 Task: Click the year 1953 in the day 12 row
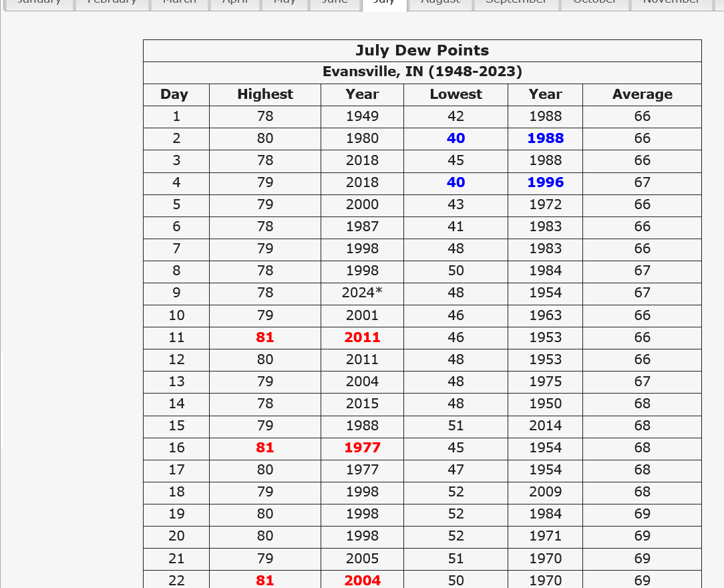pyautogui.click(x=545, y=360)
